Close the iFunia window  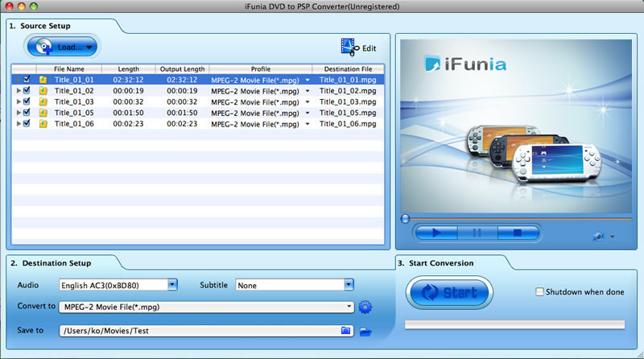(x=8, y=6)
